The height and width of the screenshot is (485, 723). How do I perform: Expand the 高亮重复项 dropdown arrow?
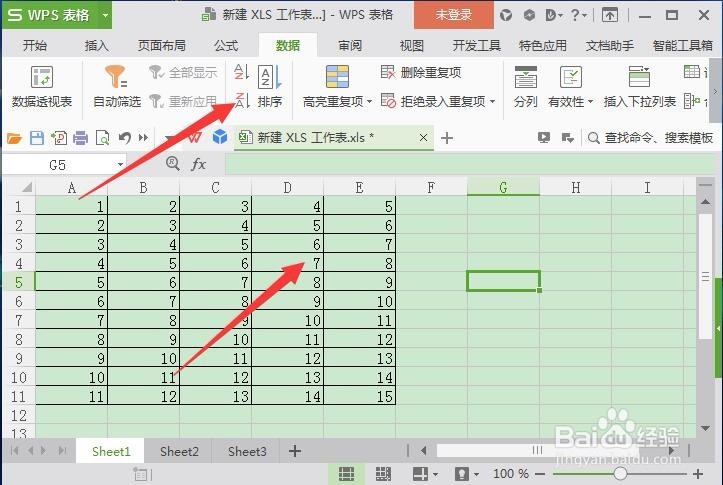point(369,101)
